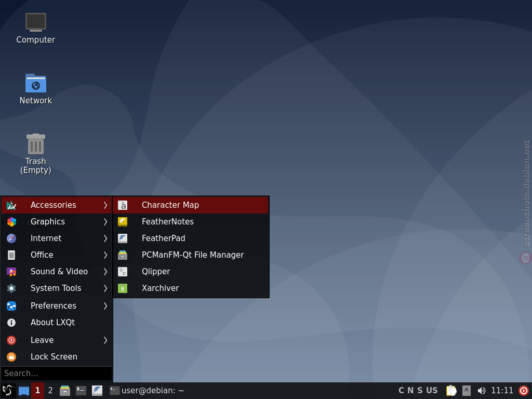Screen dimensions: 532x399
Task: Click the red power button in panel
Action: pos(524,391)
